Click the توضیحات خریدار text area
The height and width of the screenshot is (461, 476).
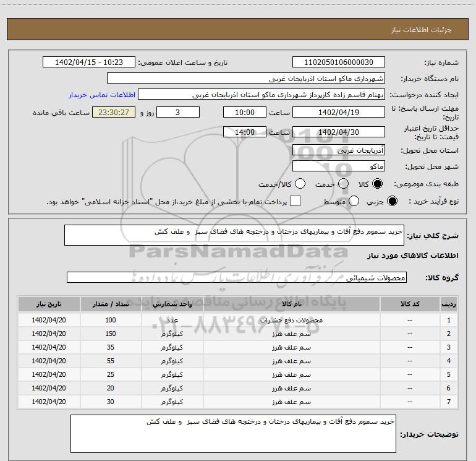click(233, 434)
